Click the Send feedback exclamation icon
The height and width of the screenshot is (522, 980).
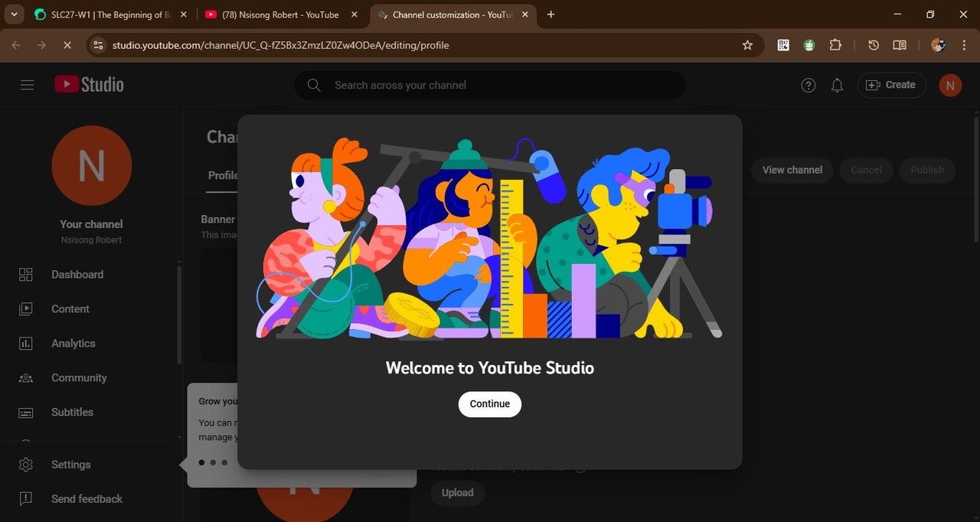point(26,499)
